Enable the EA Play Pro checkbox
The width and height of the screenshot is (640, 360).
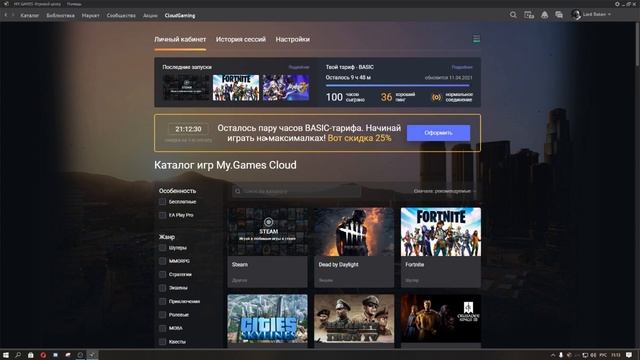click(162, 215)
